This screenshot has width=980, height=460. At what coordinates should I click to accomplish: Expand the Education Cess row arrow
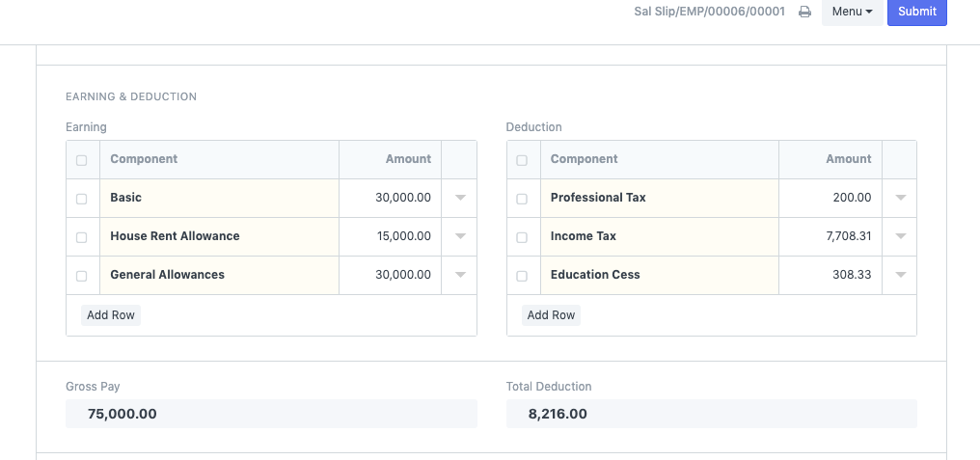[900, 275]
